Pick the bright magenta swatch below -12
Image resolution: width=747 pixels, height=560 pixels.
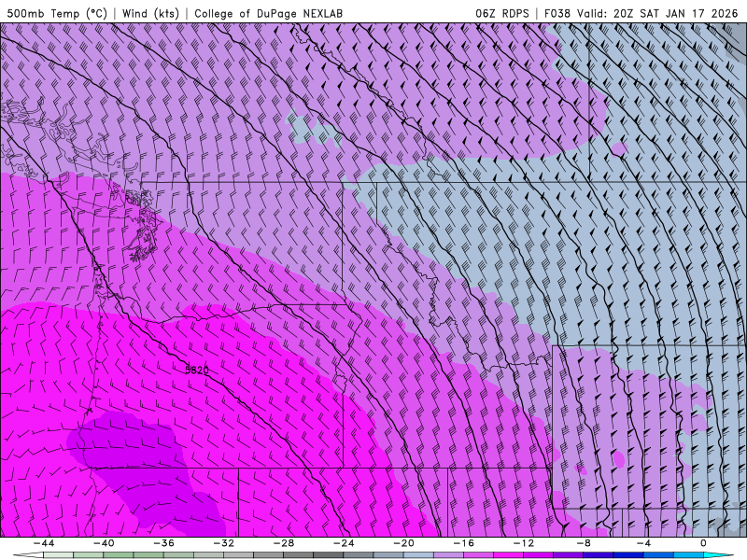click(x=508, y=555)
